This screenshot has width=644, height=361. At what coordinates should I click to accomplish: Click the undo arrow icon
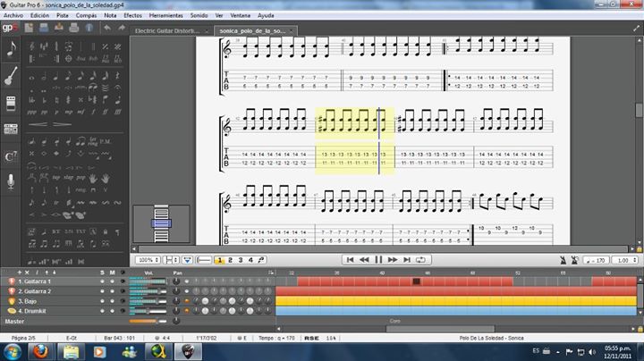(106, 29)
